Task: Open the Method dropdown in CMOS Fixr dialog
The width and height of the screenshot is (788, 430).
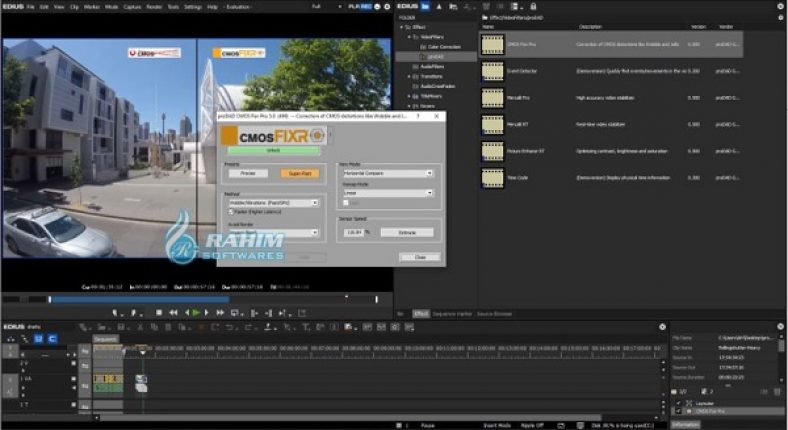Action: [x=272, y=202]
